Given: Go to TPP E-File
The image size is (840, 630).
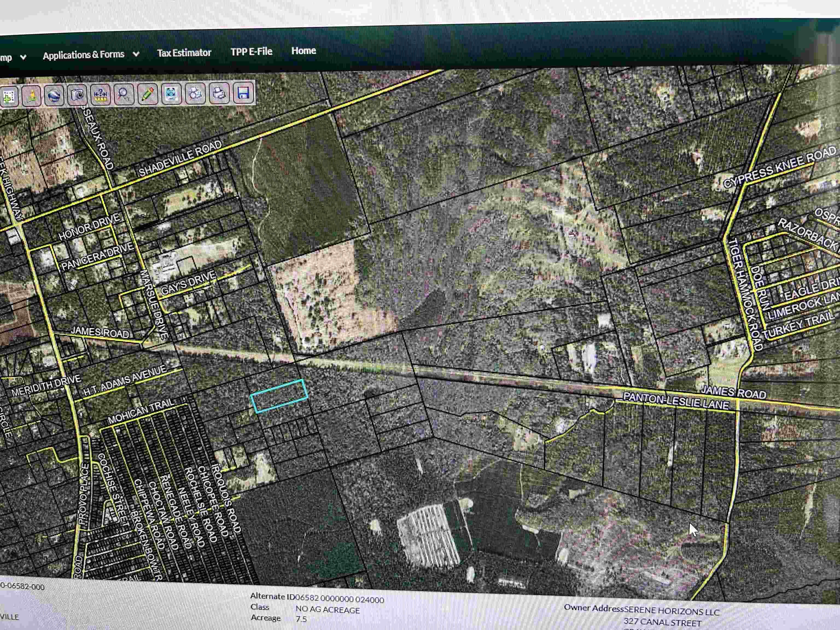Looking at the screenshot, I should 251,51.
